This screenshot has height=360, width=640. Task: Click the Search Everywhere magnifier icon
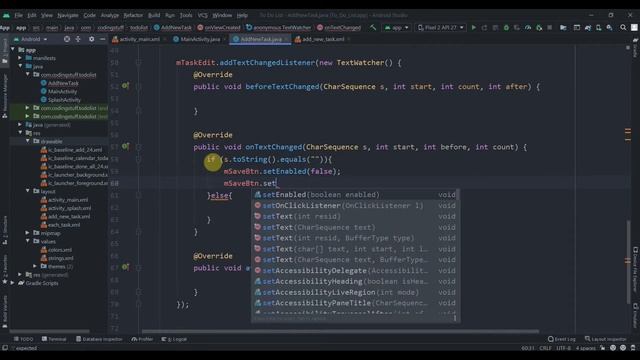pos(623,28)
